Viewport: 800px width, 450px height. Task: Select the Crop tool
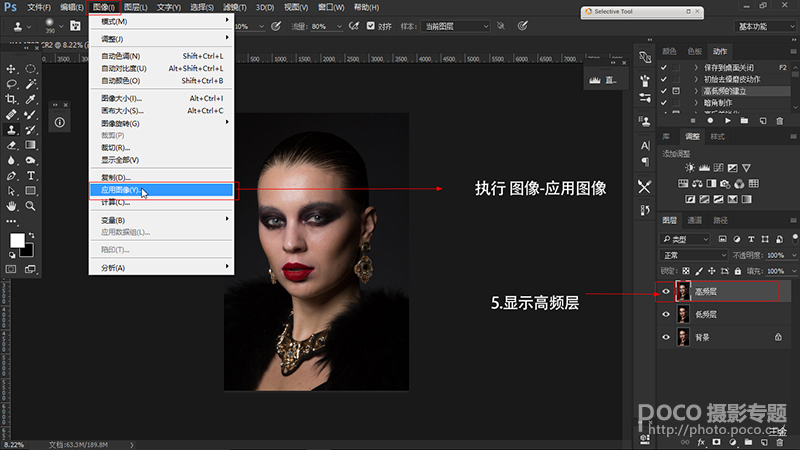12,99
